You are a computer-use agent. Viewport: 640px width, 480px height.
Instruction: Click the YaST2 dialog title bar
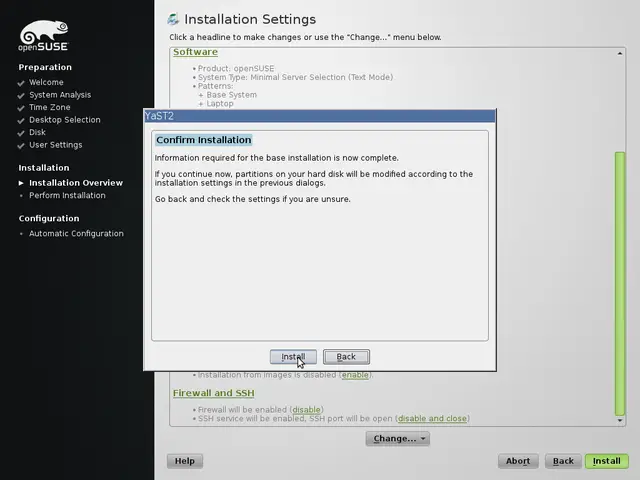click(320, 116)
